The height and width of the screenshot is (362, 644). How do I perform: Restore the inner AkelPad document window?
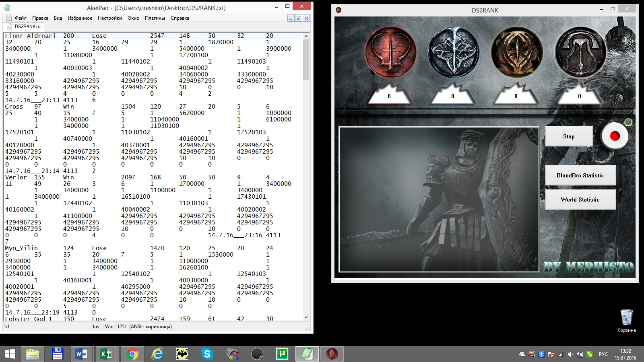(298, 18)
